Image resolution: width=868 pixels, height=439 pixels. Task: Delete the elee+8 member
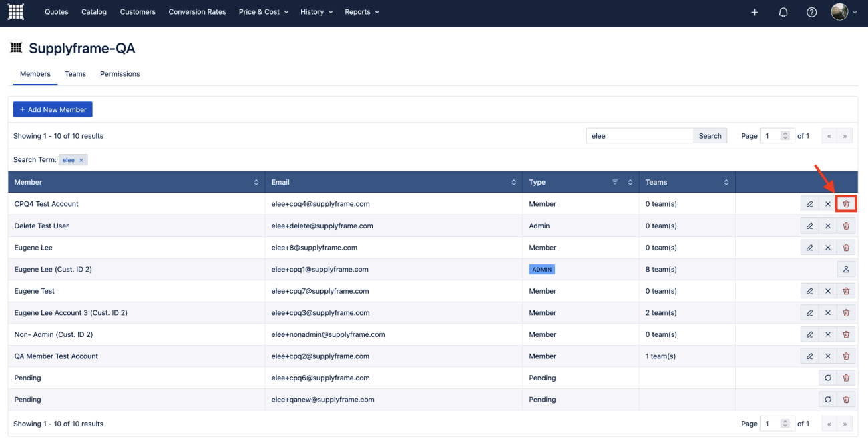click(846, 248)
